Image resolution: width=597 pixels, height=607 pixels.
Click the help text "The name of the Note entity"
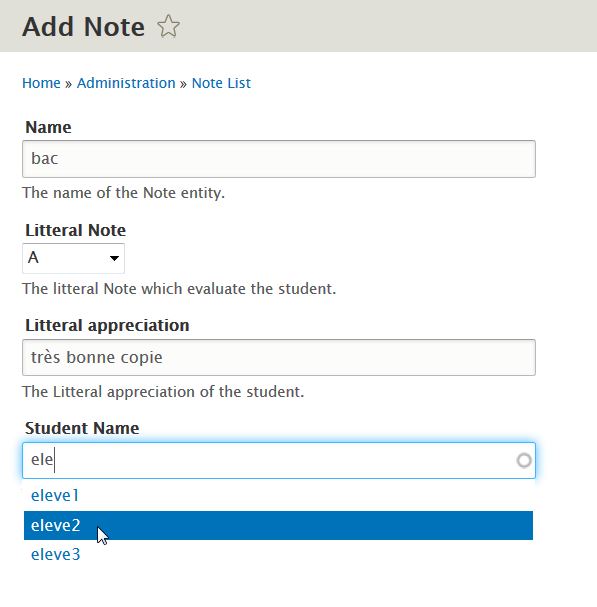point(124,193)
